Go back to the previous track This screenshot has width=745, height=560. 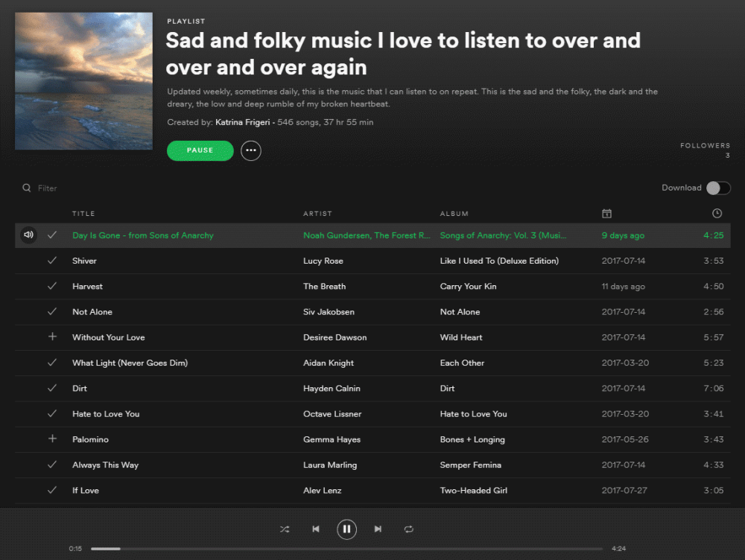[316, 529]
